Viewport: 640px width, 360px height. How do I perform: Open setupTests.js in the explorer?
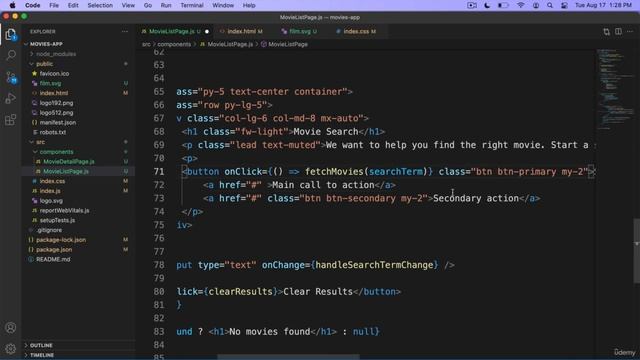pyautogui.click(x=57, y=220)
